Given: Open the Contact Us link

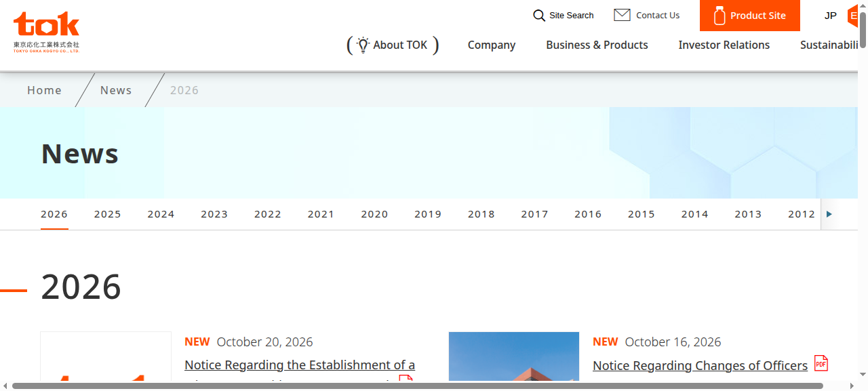Looking at the screenshot, I should click(647, 15).
